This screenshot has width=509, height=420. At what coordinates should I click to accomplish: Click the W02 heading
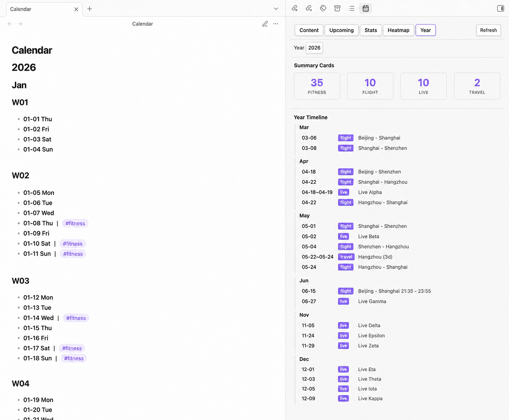[x=20, y=176]
